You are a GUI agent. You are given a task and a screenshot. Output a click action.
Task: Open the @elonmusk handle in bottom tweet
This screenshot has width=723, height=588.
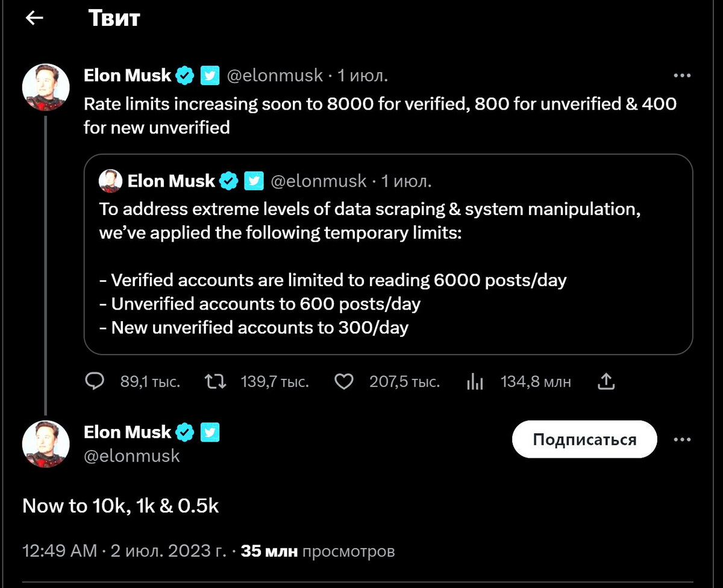point(131,455)
